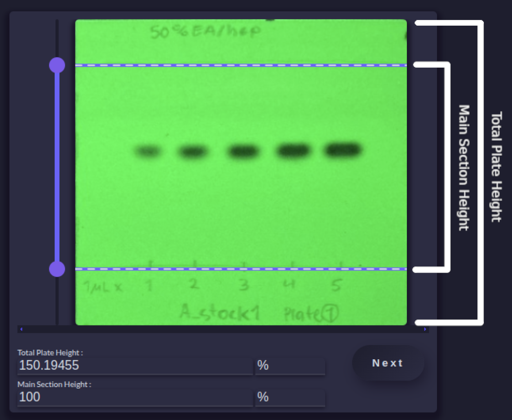Select the bottom purple slider handle

(57, 269)
